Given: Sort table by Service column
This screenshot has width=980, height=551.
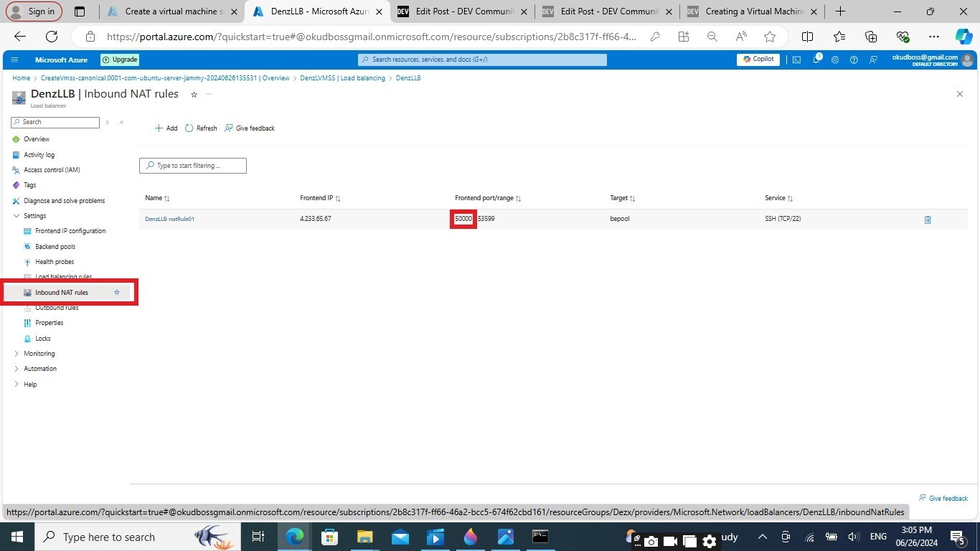Looking at the screenshot, I should [779, 198].
